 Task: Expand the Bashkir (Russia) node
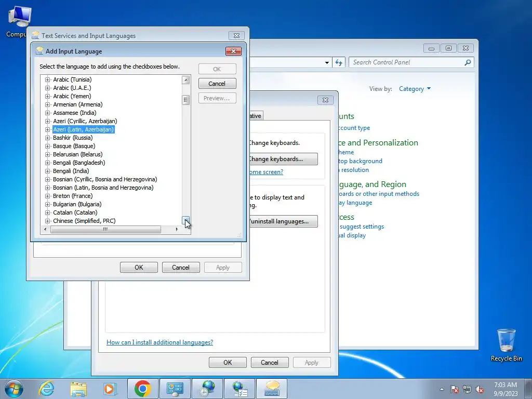[x=47, y=138]
